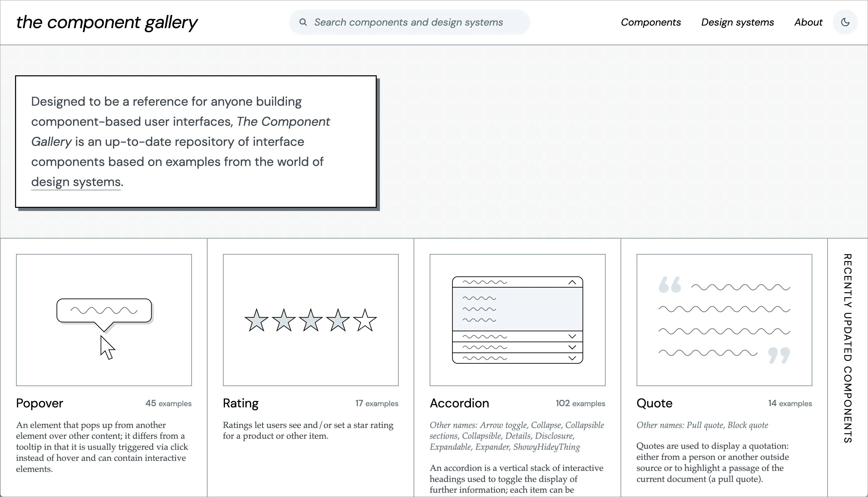
Task: Click the search magnifier icon
Action: [303, 22]
